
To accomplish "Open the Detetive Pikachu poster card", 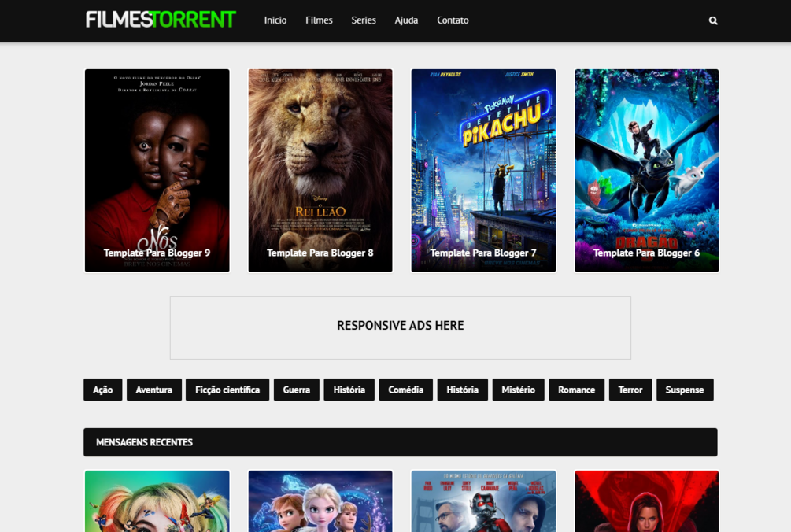I will (483, 171).
